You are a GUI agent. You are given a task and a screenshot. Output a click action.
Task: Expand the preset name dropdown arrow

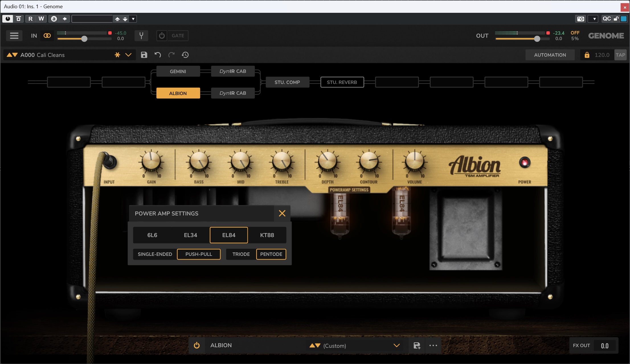point(128,55)
